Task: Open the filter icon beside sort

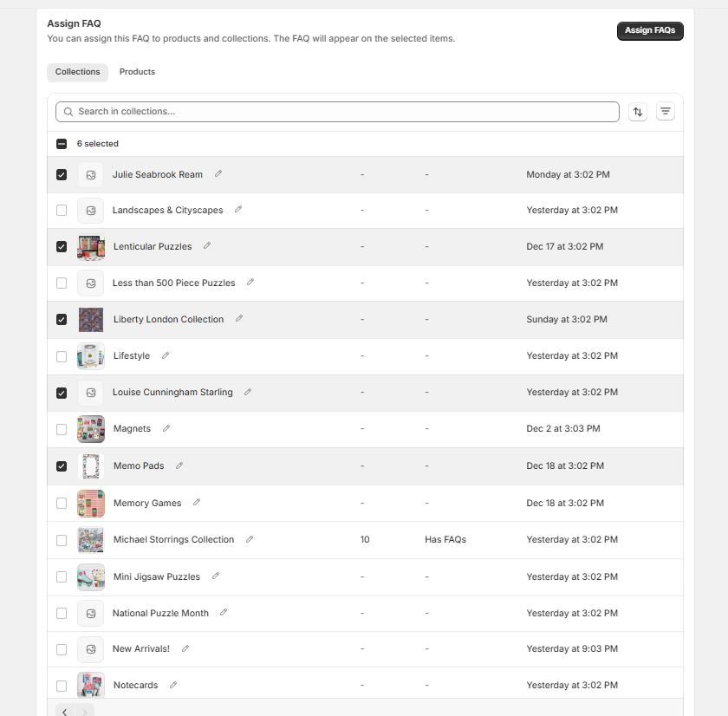Action: 666,111
